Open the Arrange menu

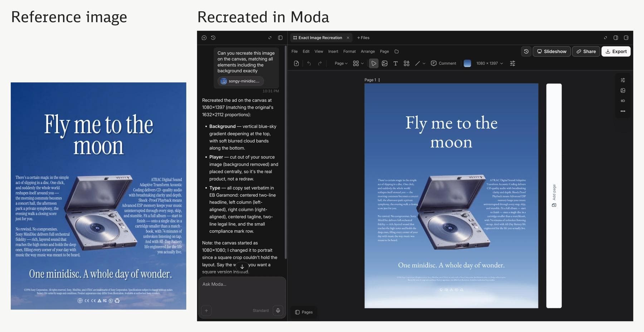pyautogui.click(x=368, y=52)
